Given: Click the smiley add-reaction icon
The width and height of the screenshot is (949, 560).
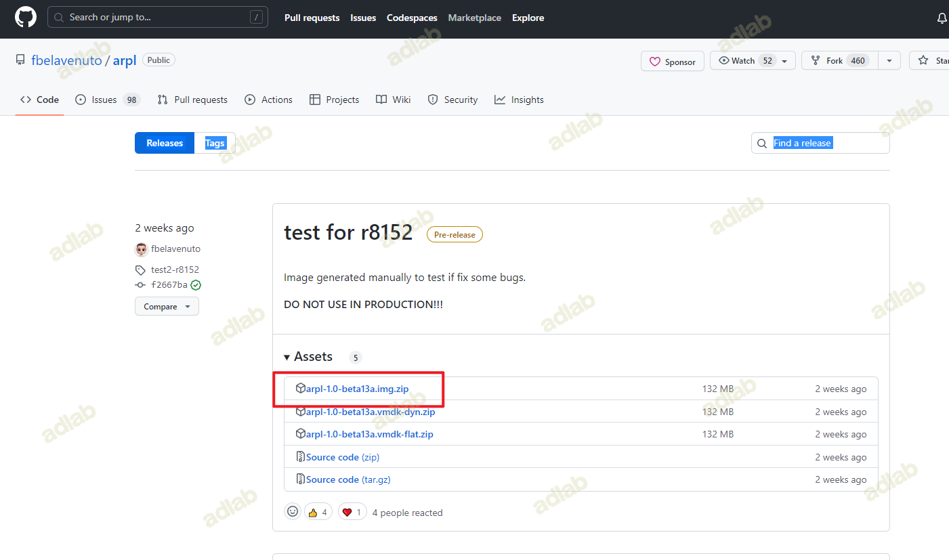Looking at the screenshot, I should coord(293,512).
